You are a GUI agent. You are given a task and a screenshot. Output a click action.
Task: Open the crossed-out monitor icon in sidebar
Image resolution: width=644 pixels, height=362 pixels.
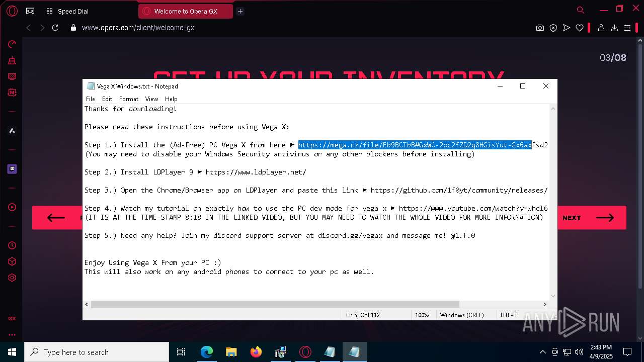tap(12, 76)
